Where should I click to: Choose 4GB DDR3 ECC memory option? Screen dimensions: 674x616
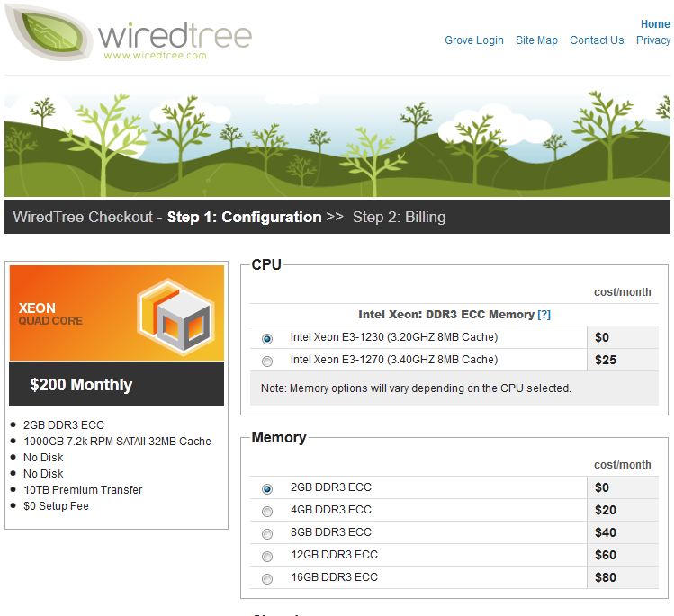pos(267,511)
